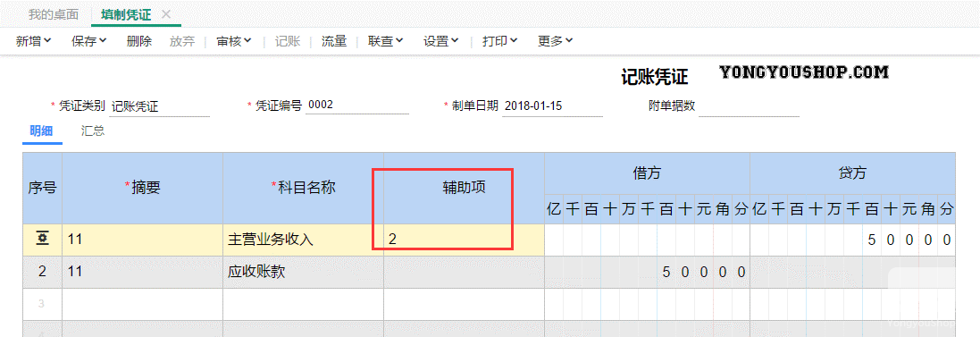Select the 应收账款 subject cell
The image size is (980, 337).
coord(303,272)
